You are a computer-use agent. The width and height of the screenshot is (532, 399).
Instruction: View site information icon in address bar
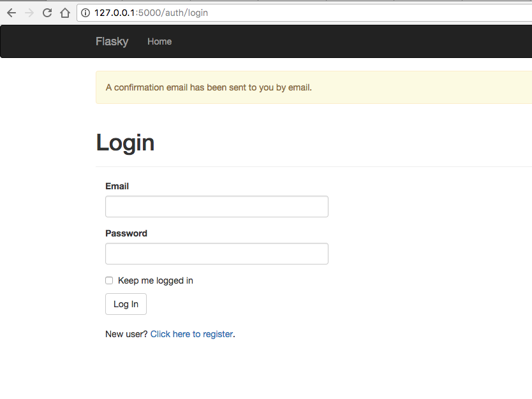point(85,13)
